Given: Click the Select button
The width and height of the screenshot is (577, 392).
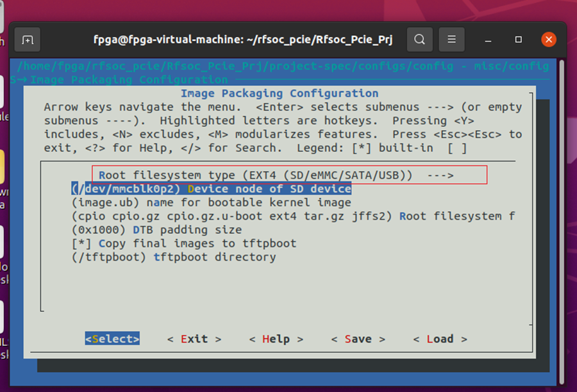Looking at the screenshot, I should (112, 339).
